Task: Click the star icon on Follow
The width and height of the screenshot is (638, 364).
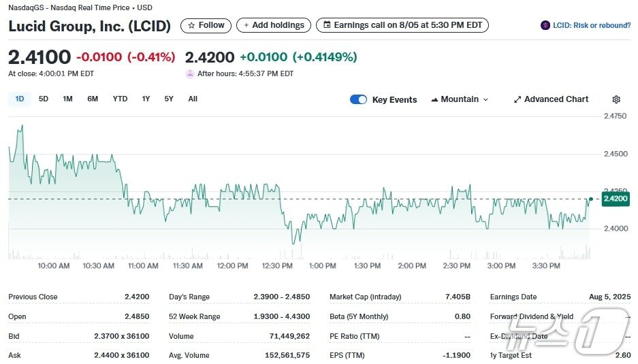Action: [x=191, y=25]
